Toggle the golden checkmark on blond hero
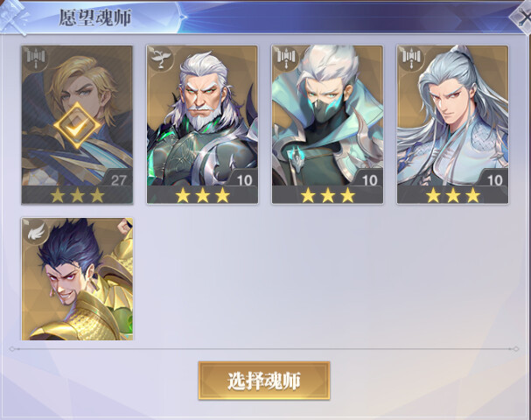This screenshot has width=531, height=420. tap(77, 126)
